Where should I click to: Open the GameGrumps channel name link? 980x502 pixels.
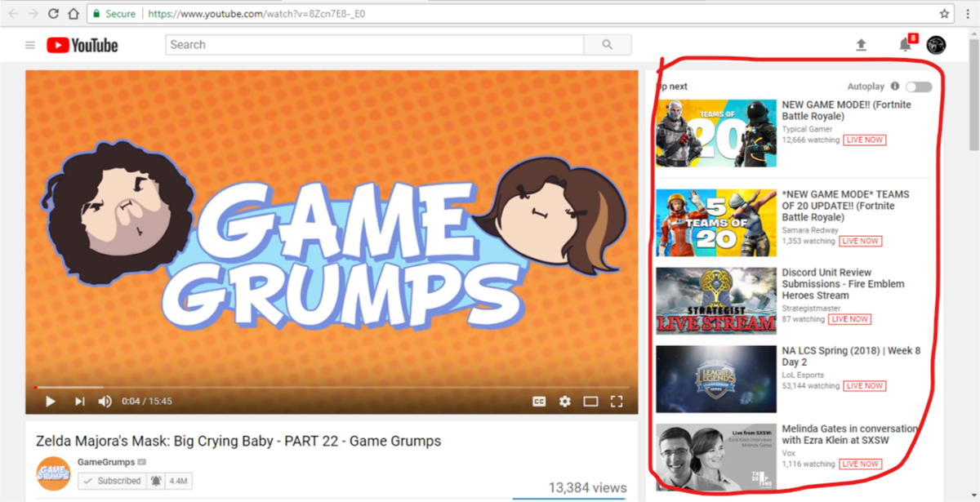(x=106, y=462)
